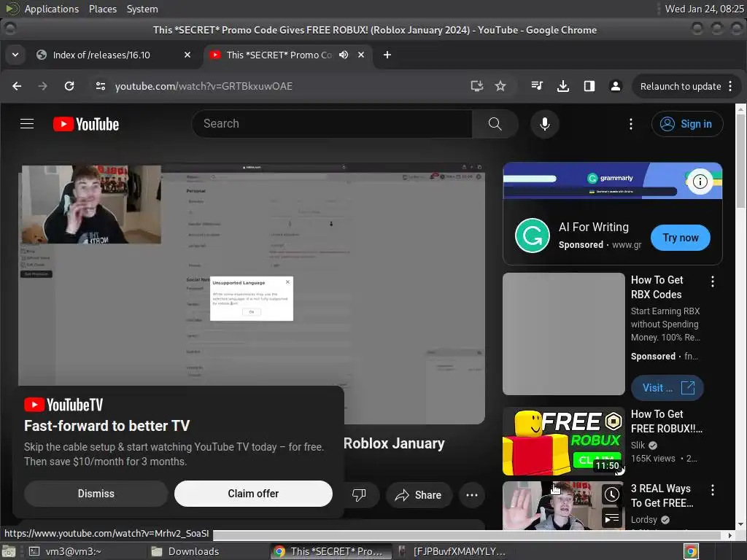The height and width of the screenshot is (560, 747).
Task: Open a new tab with plus
Action: click(x=387, y=55)
